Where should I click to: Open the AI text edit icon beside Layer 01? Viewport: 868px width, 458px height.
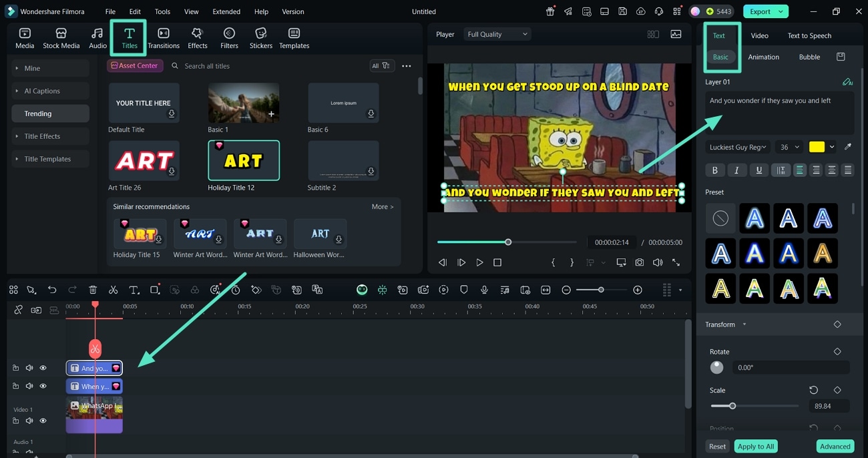(847, 82)
